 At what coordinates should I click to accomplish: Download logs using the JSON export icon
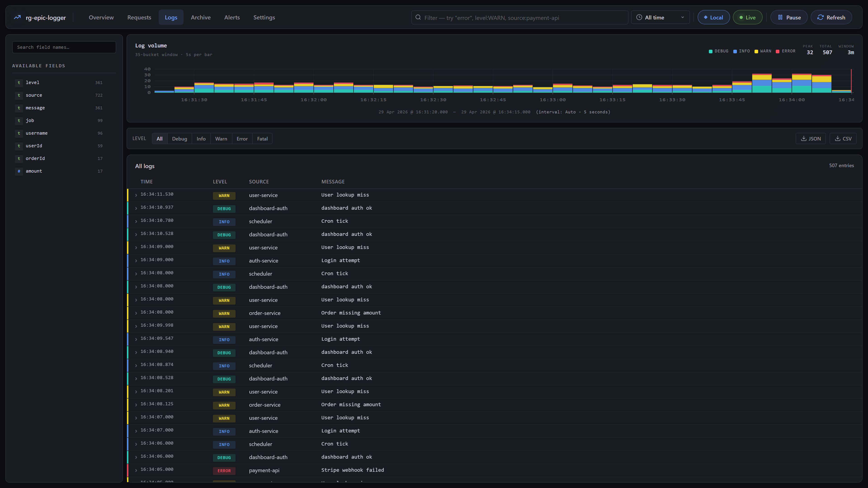tap(804, 138)
